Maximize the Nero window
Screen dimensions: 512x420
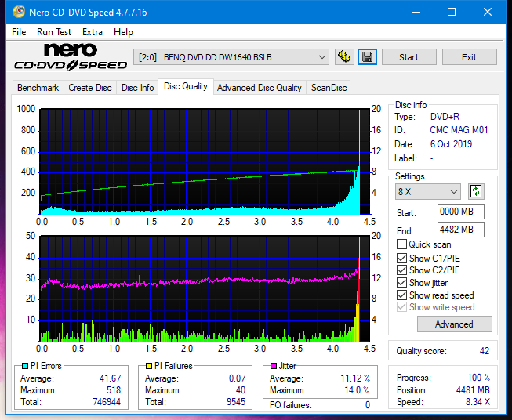[452, 12]
